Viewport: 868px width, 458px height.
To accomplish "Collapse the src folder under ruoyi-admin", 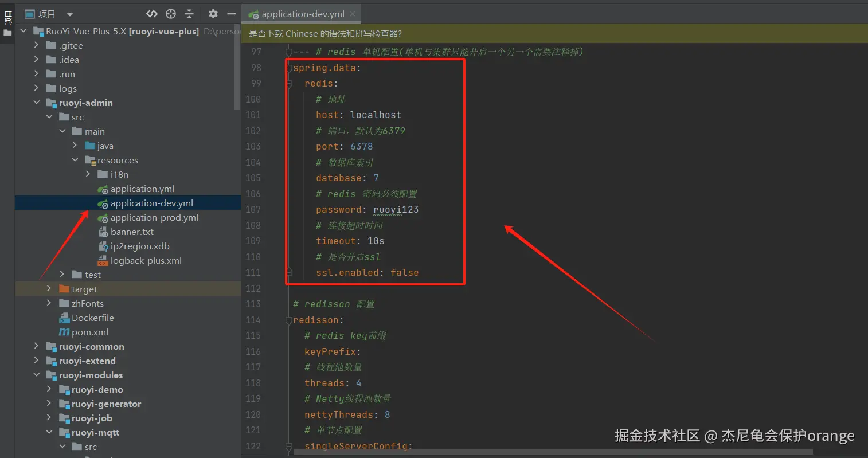I will point(49,117).
